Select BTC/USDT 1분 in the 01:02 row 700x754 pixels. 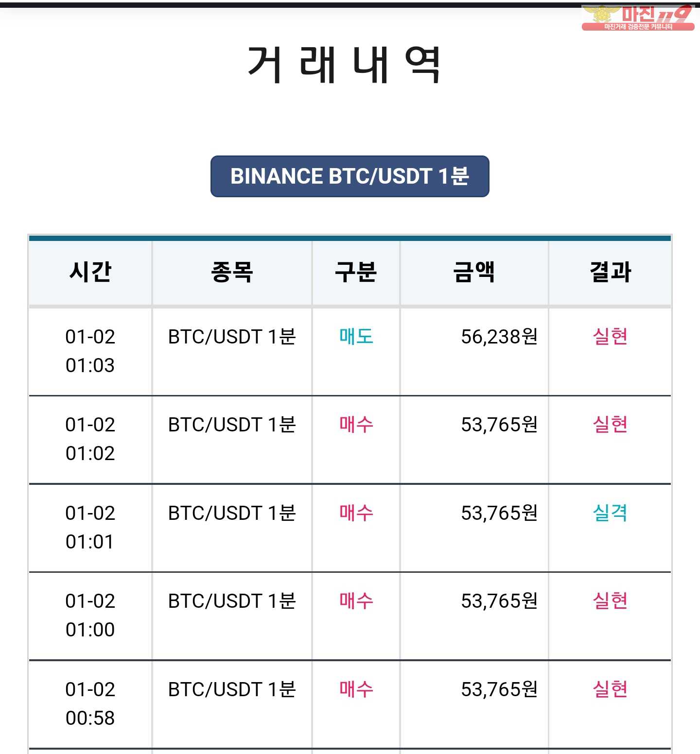point(232,424)
